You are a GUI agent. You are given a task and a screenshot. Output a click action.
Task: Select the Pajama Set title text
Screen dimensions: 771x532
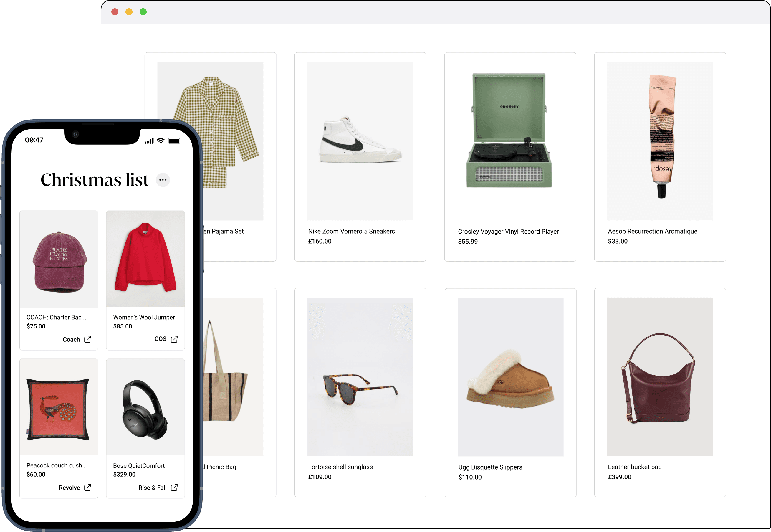tap(224, 231)
